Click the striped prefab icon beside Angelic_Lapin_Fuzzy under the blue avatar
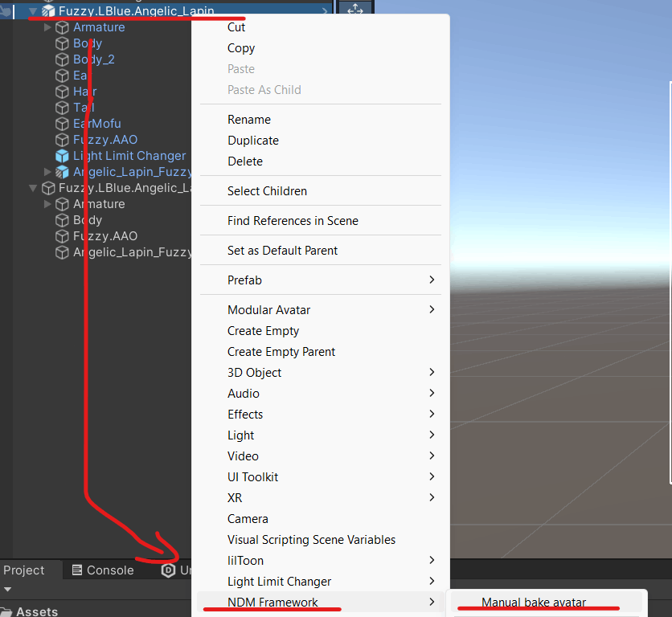672x617 pixels. (x=62, y=172)
